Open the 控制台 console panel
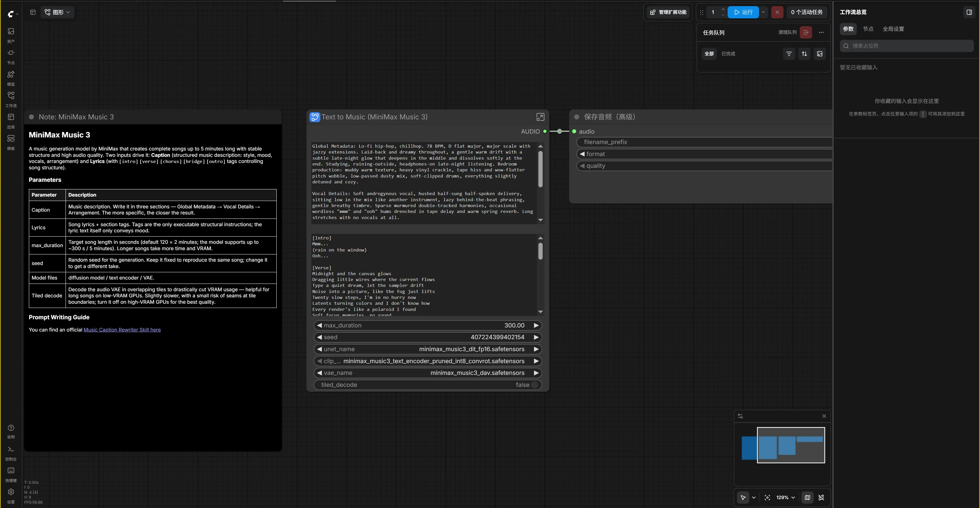980x508 pixels. (11, 453)
